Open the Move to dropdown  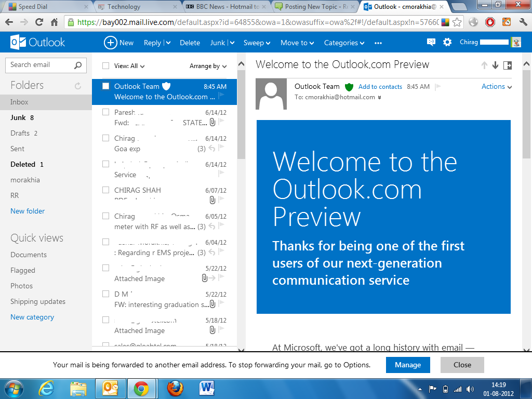297,43
